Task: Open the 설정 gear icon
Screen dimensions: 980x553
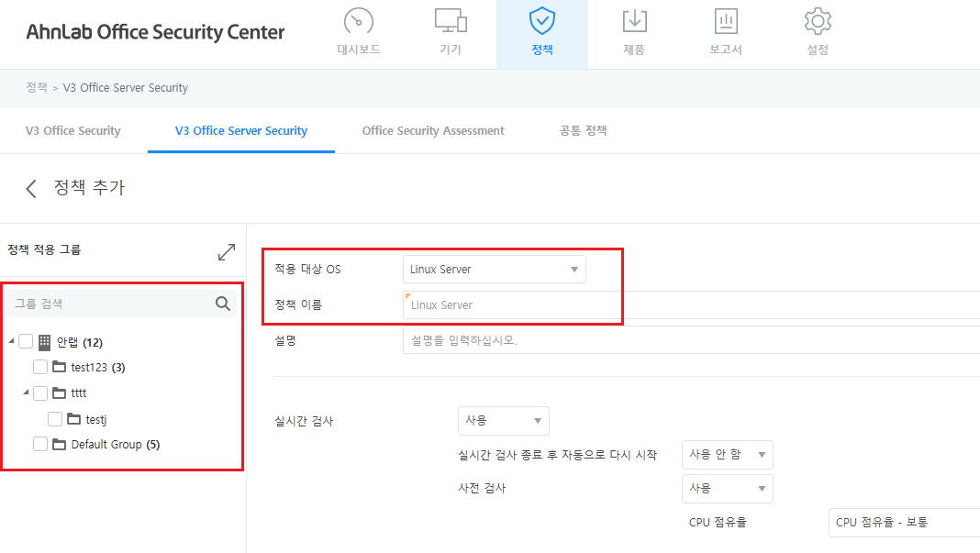Action: point(818,21)
